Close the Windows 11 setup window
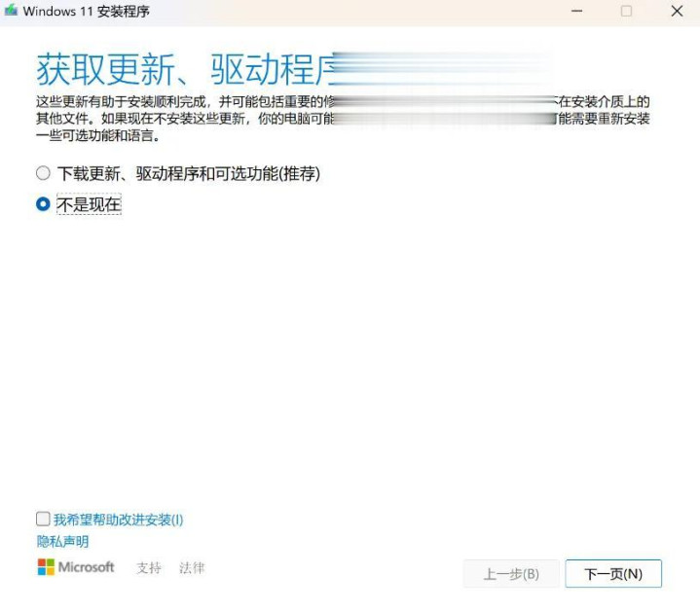This screenshot has width=700, height=611. pos(677,11)
